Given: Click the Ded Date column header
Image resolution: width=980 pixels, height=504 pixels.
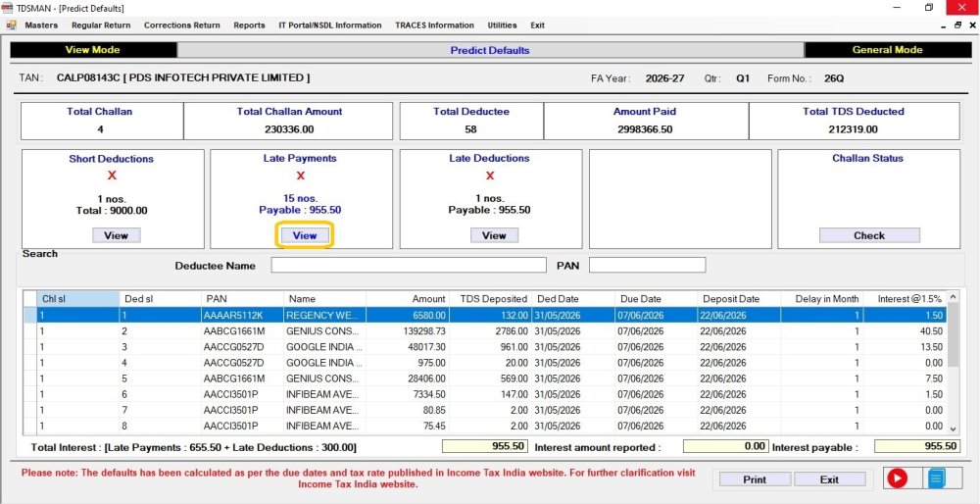Looking at the screenshot, I should click(572, 299).
